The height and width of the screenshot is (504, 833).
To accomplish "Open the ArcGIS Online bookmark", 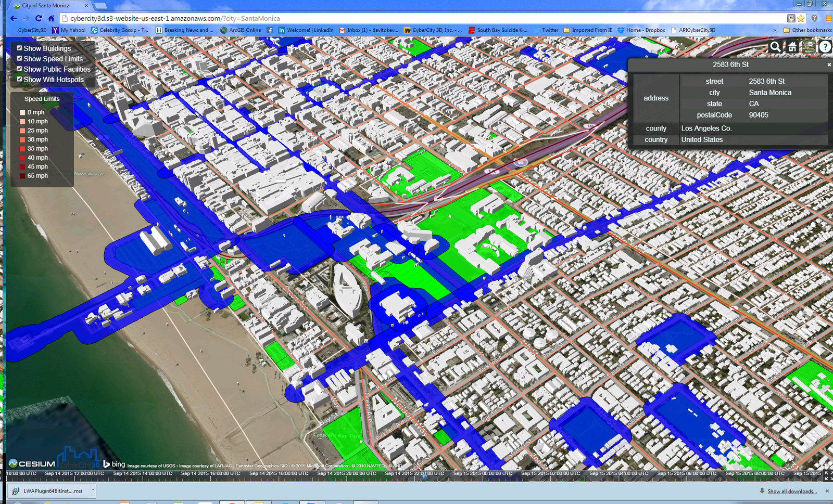I will point(241,30).
